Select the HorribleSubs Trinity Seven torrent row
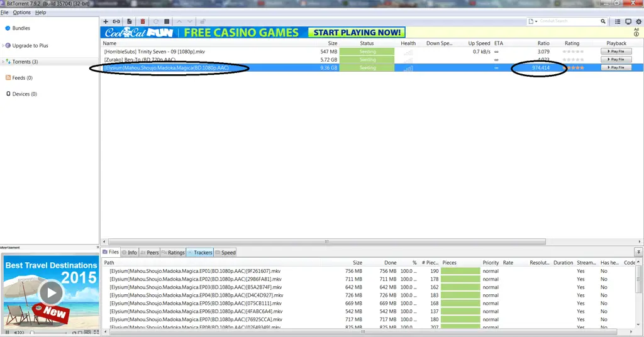 click(372, 52)
